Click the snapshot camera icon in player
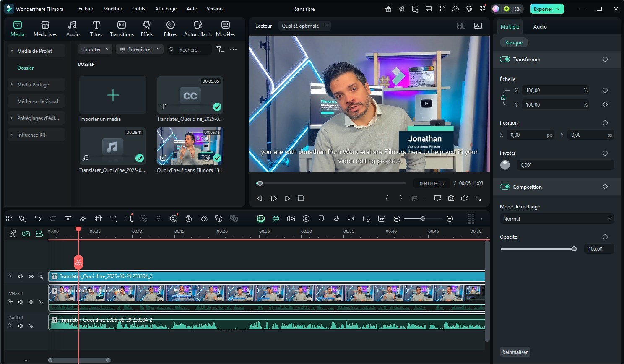 coord(451,198)
